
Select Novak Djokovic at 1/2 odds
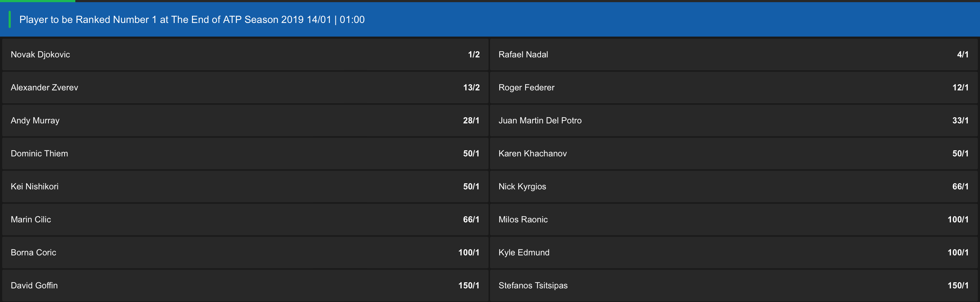click(245, 55)
